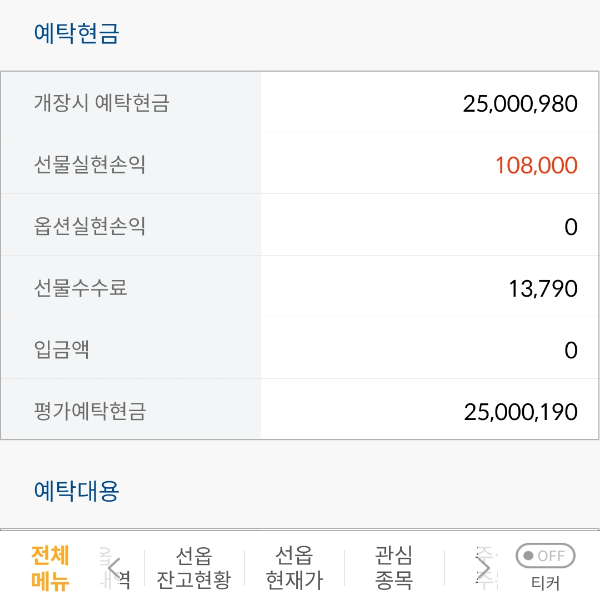Go to the 관심종목 tab
Screen dimensions: 600x600
pyautogui.click(x=393, y=568)
